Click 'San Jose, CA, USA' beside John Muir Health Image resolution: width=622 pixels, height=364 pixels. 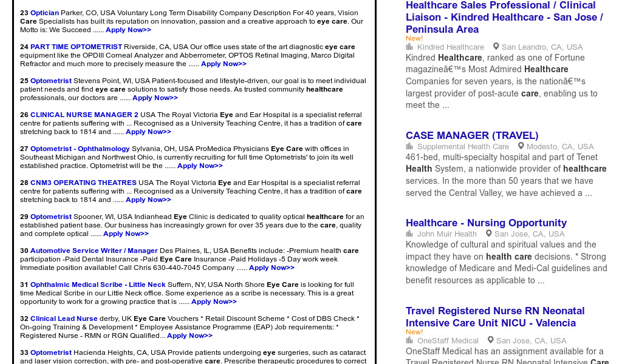click(530, 234)
